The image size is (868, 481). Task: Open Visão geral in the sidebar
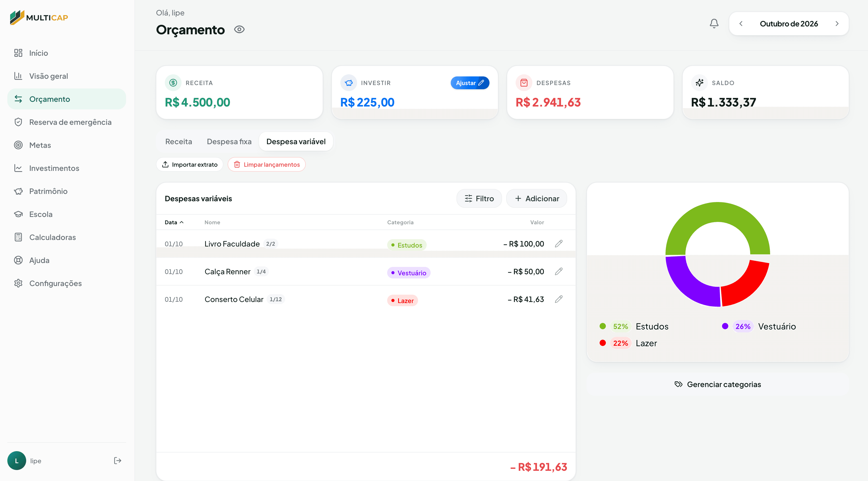click(66, 76)
